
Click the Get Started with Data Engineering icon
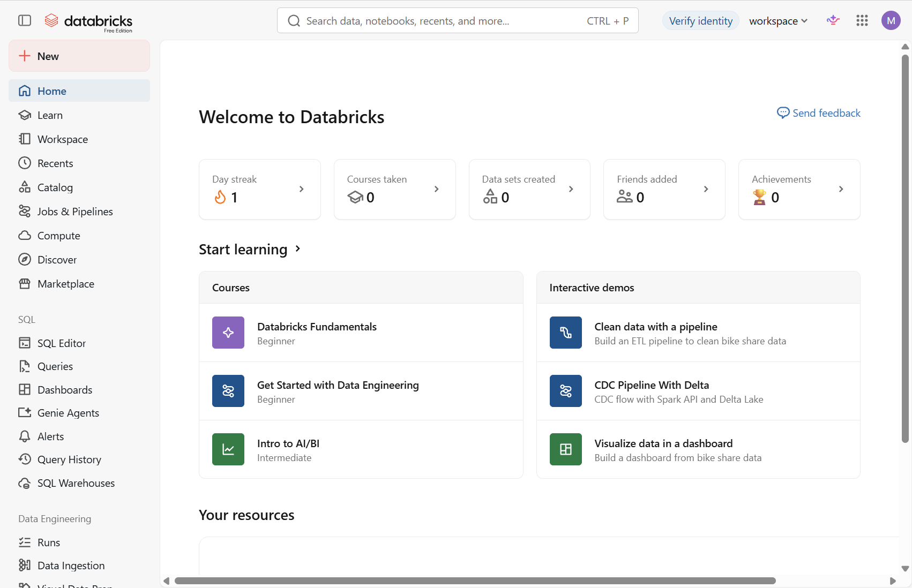coord(228,391)
